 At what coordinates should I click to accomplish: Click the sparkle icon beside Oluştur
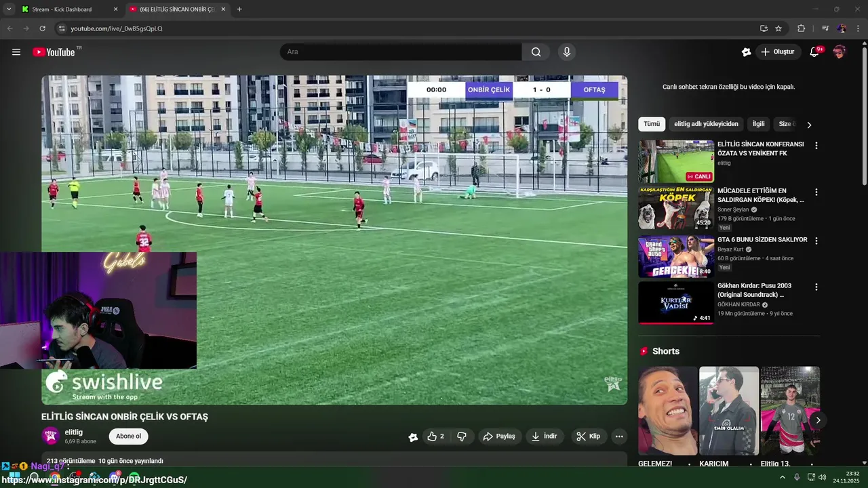pos(746,52)
